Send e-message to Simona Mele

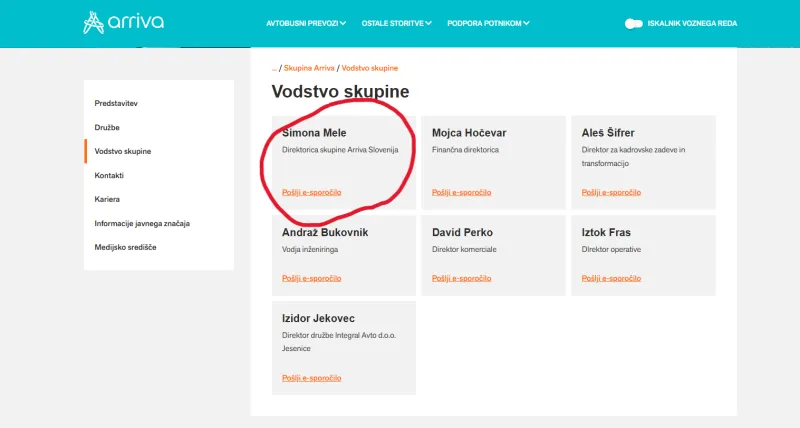tap(312, 192)
